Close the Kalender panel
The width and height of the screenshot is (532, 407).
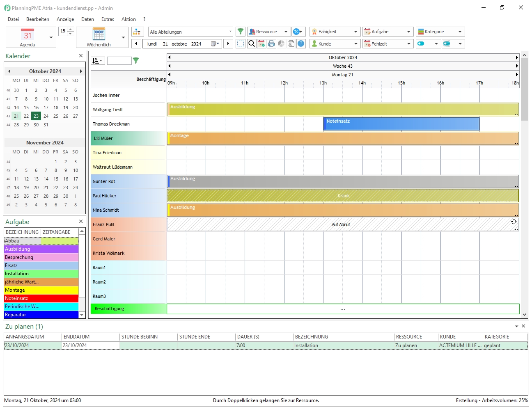pyautogui.click(x=81, y=56)
